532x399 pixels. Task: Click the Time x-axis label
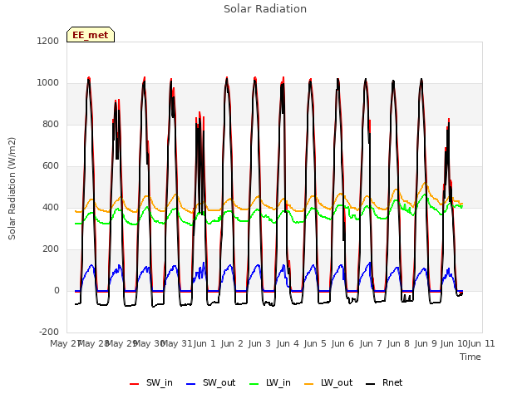[x=470, y=357]
